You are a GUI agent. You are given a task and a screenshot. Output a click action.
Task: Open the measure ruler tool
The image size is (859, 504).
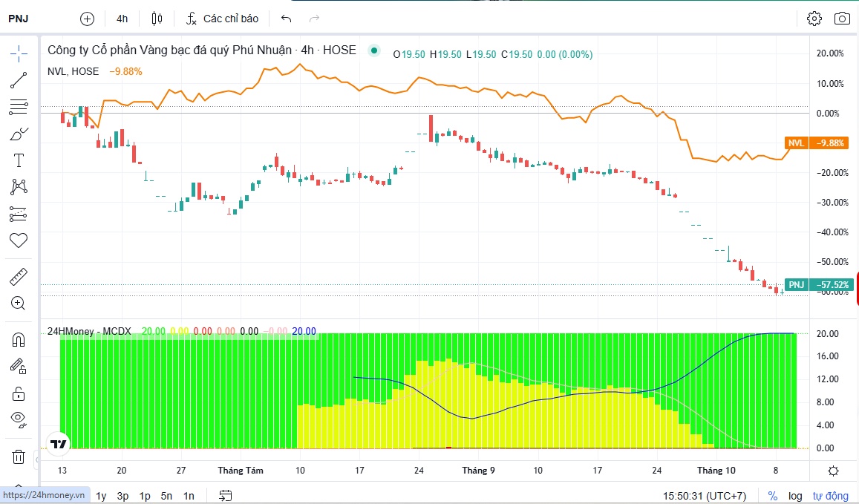coord(19,277)
